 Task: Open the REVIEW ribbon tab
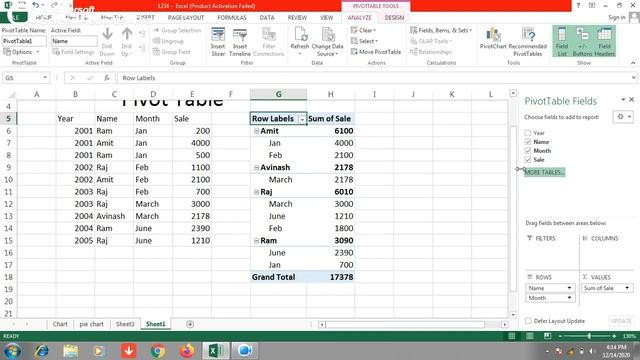(x=297, y=18)
